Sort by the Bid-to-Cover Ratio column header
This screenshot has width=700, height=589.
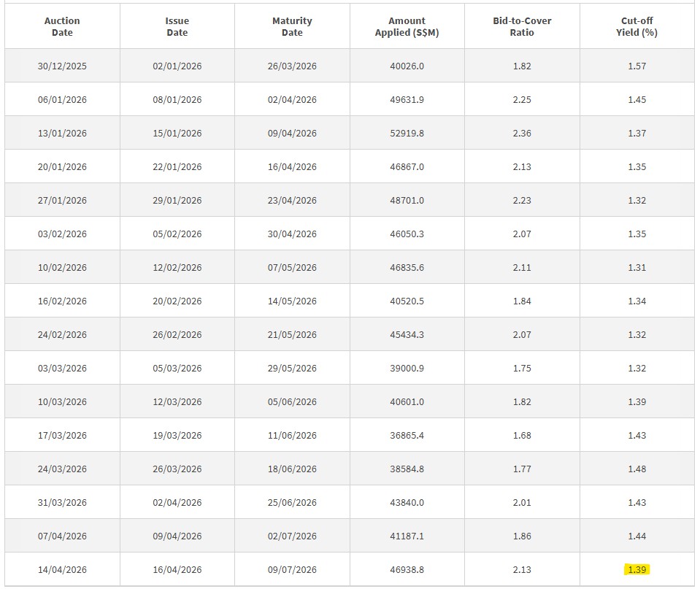(521, 25)
